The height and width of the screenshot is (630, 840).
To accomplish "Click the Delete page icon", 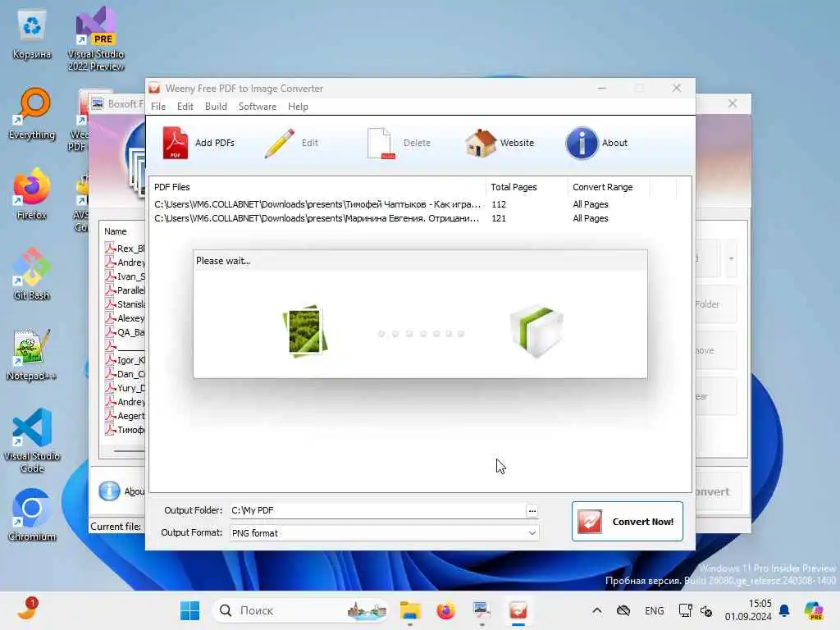I will pyautogui.click(x=381, y=143).
